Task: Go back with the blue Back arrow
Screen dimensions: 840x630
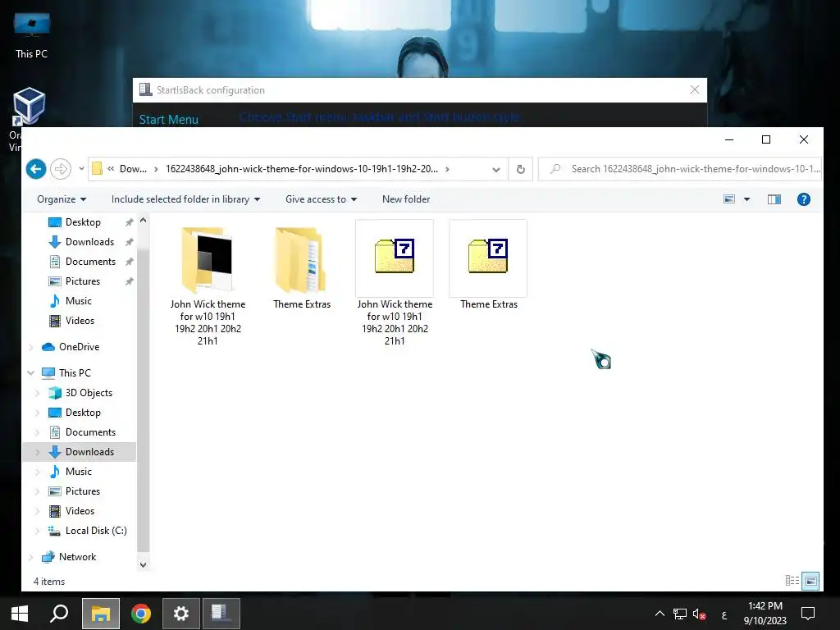Action: (x=36, y=169)
